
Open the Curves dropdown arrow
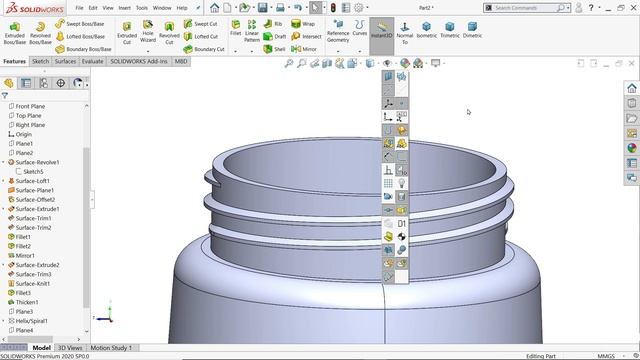tap(360, 51)
